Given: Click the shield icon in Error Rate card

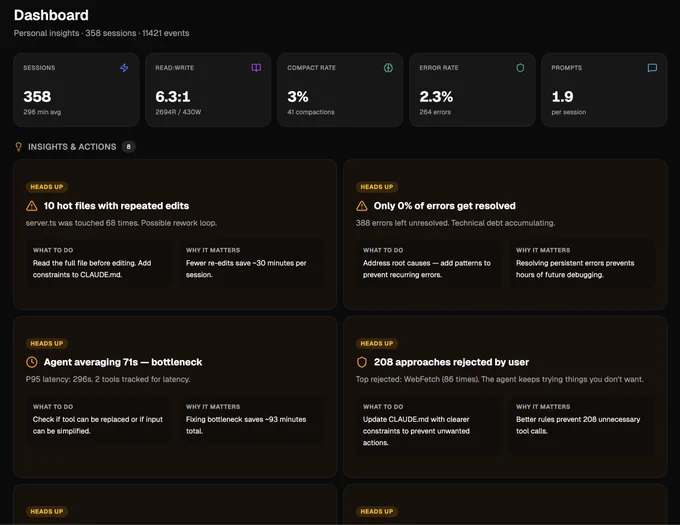Looking at the screenshot, I should 520,68.
